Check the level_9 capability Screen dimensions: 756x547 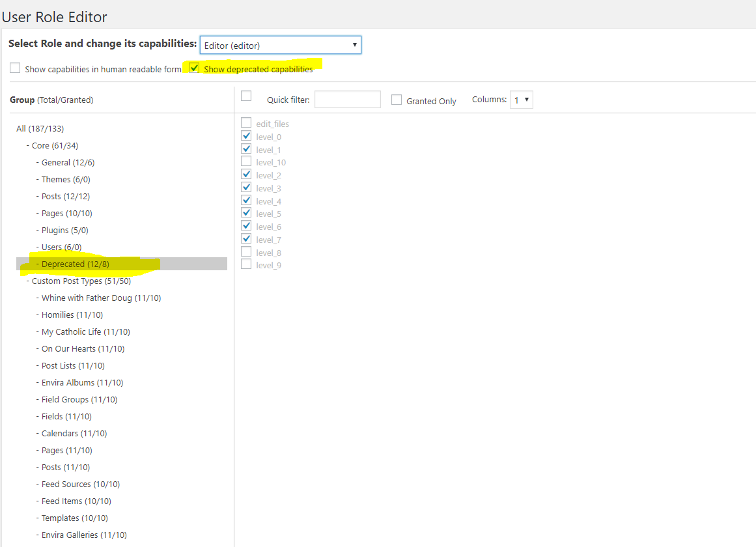coord(246,264)
